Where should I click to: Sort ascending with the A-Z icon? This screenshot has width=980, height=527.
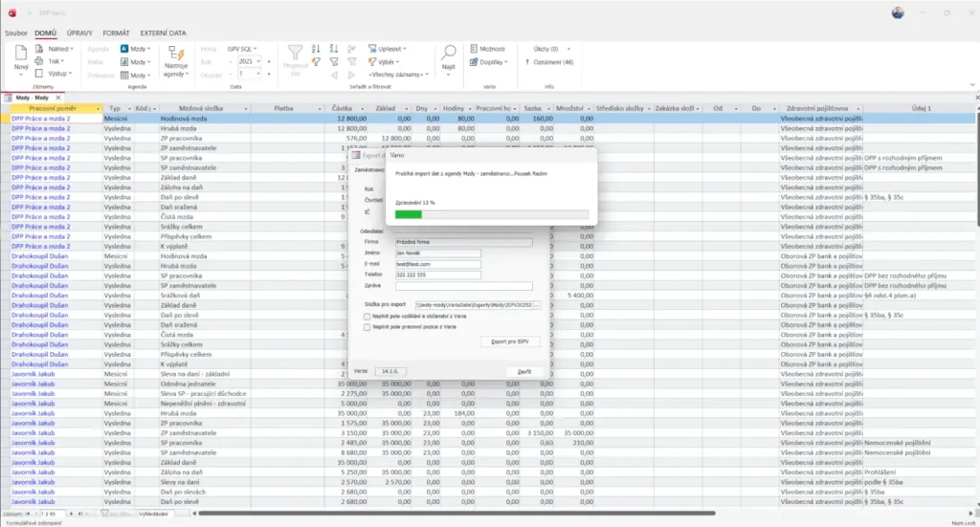(x=318, y=48)
